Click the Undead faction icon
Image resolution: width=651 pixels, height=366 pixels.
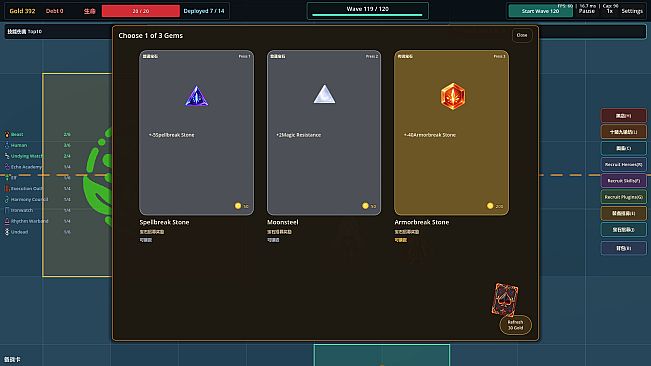(x=7, y=232)
